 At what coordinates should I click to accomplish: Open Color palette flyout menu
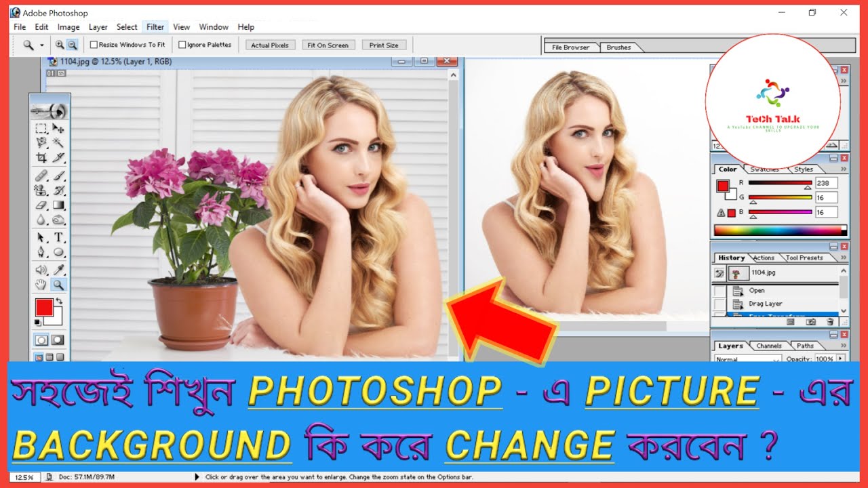844,169
